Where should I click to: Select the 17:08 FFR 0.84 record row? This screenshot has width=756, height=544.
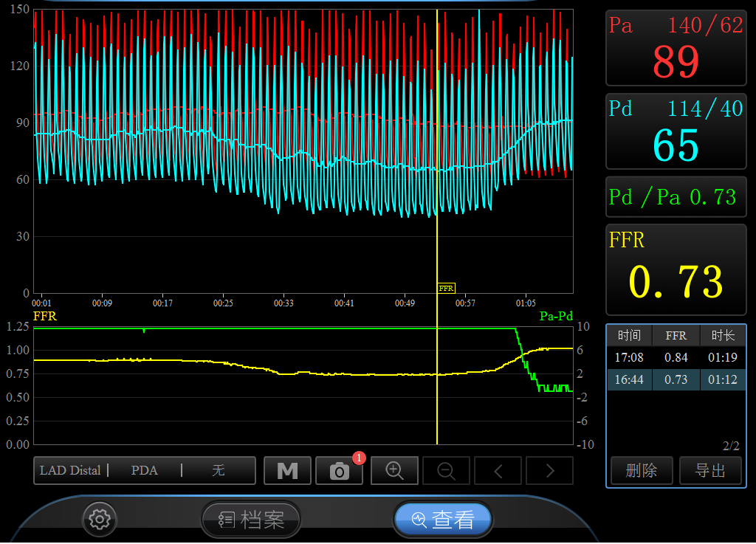click(x=676, y=358)
